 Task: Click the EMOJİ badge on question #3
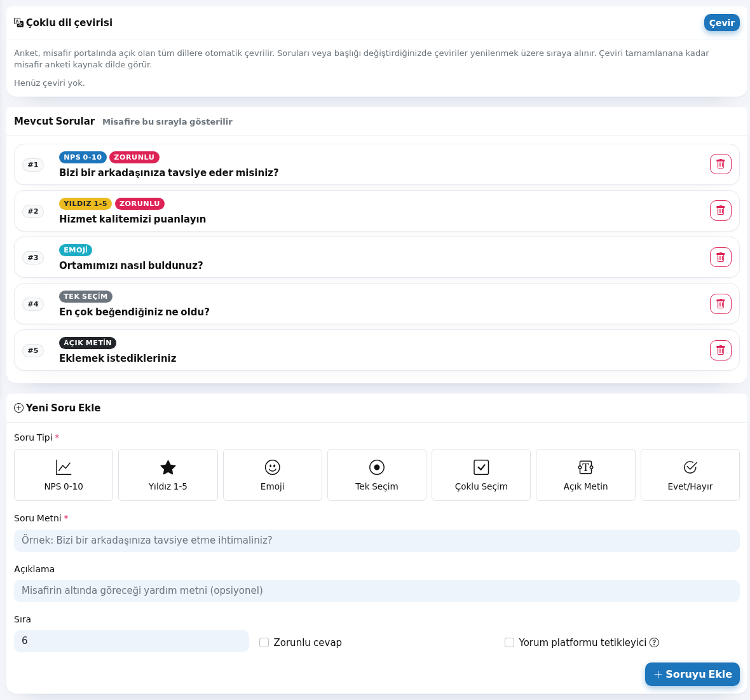(x=76, y=250)
